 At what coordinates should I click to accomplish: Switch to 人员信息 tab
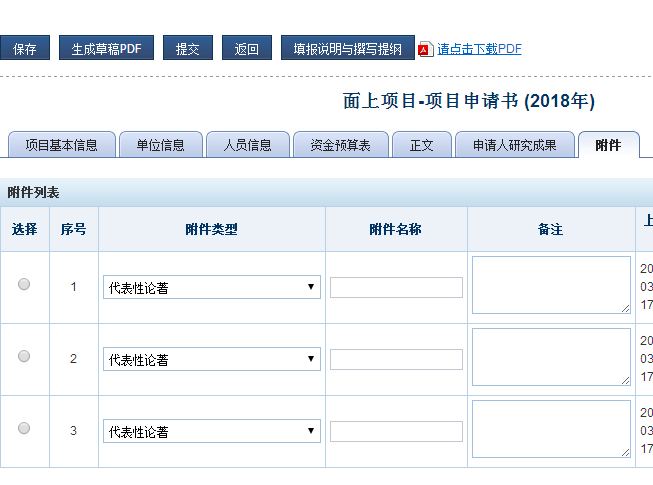248,145
